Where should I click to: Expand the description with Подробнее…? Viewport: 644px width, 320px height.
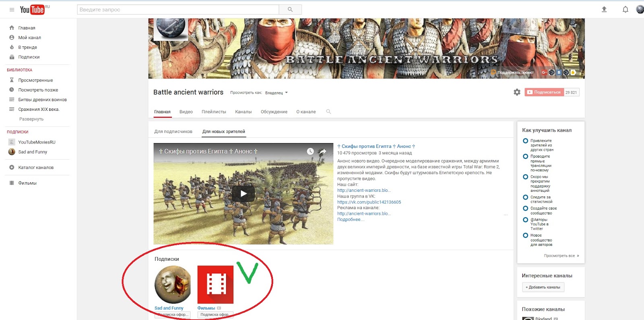tap(351, 219)
